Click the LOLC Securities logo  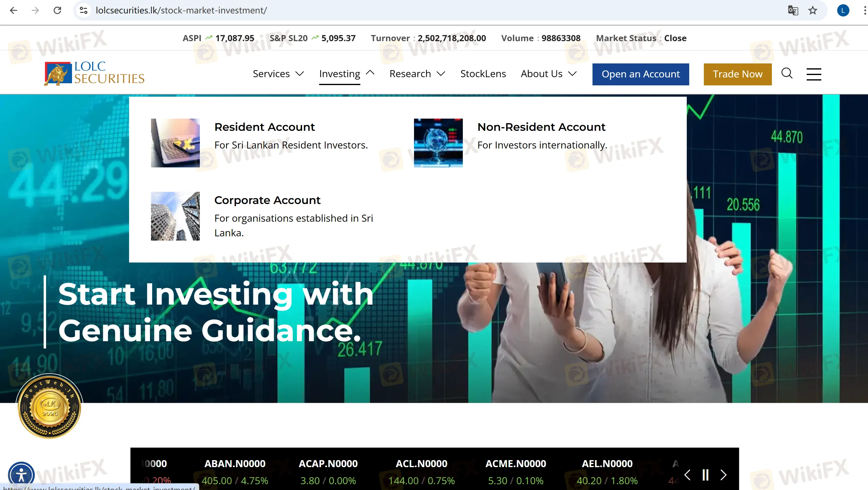coord(94,73)
